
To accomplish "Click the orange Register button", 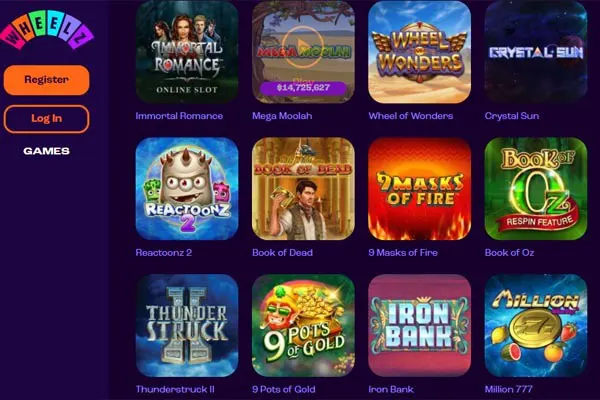I will (46, 80).
